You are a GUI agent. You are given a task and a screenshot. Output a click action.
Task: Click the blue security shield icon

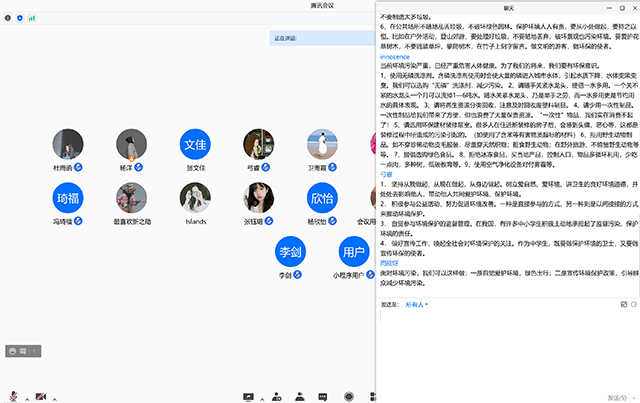(21, 17)
